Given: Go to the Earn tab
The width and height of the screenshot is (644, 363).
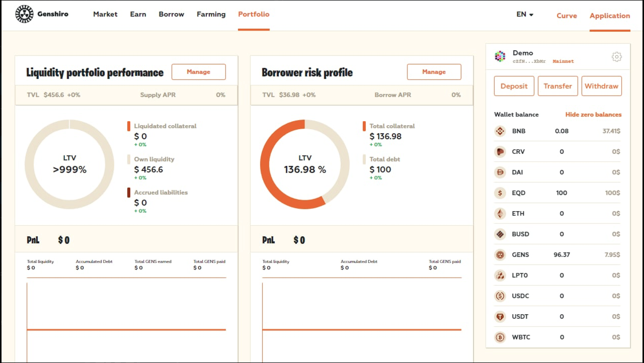Looking at the screenshot, I should [138, 15].
